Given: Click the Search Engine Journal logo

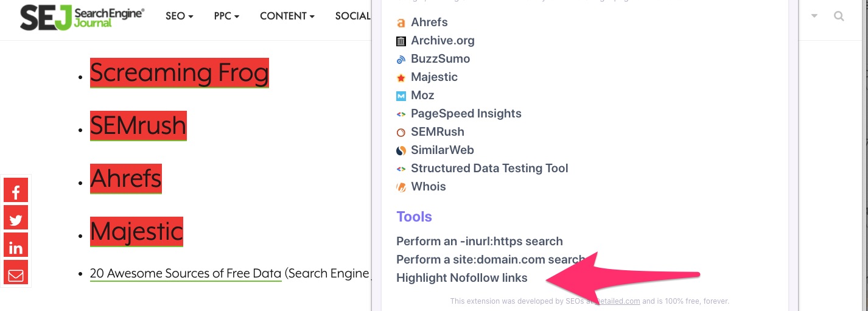Looking at the screenshot, I should [82, 17].
